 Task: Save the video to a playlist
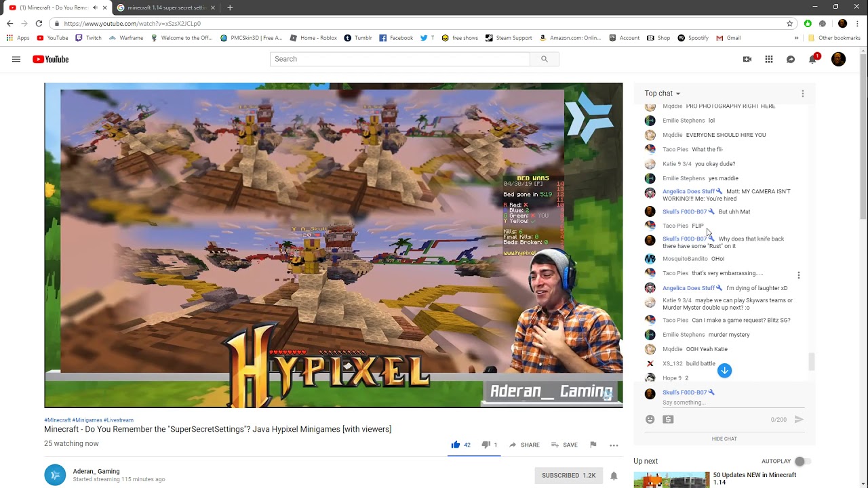[564, 445]
